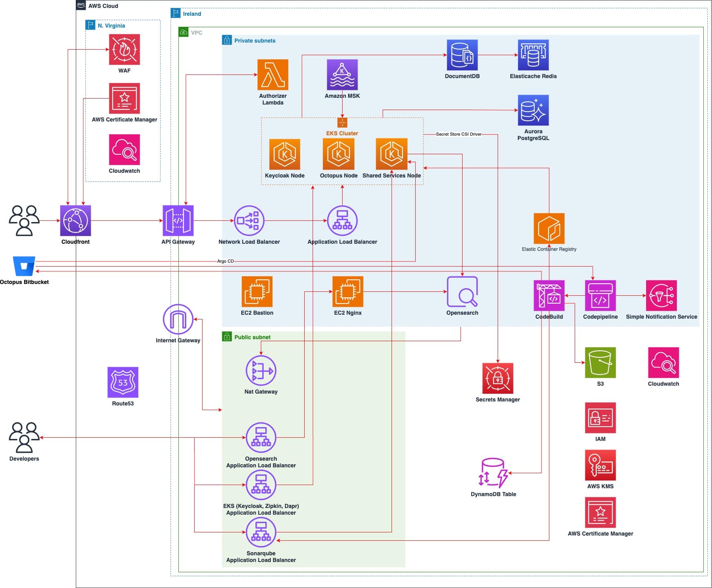Image resolution: width=712 pixels, height=588 pixels.
Task: Select the end users icon left of Cloudfront
Action: pos(24,220)
